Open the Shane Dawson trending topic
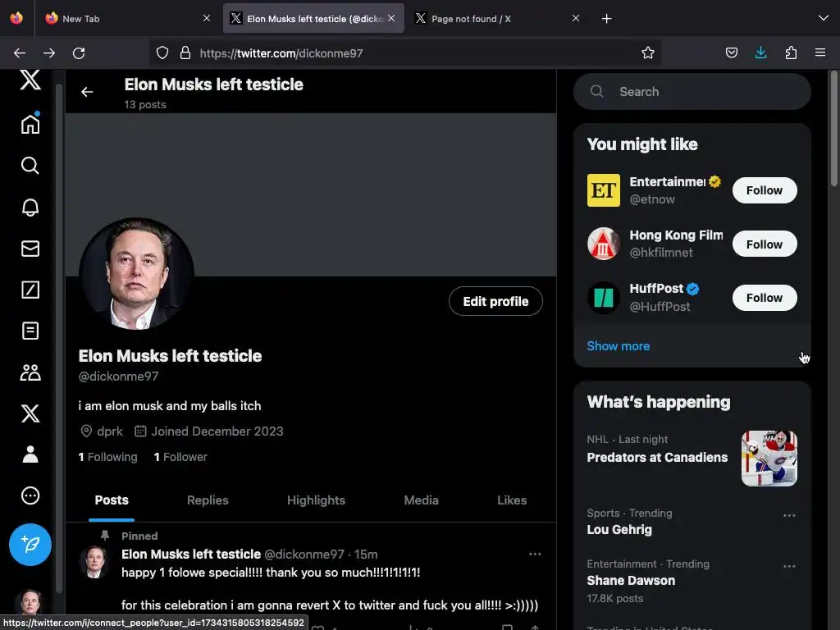 click(631, 581)
